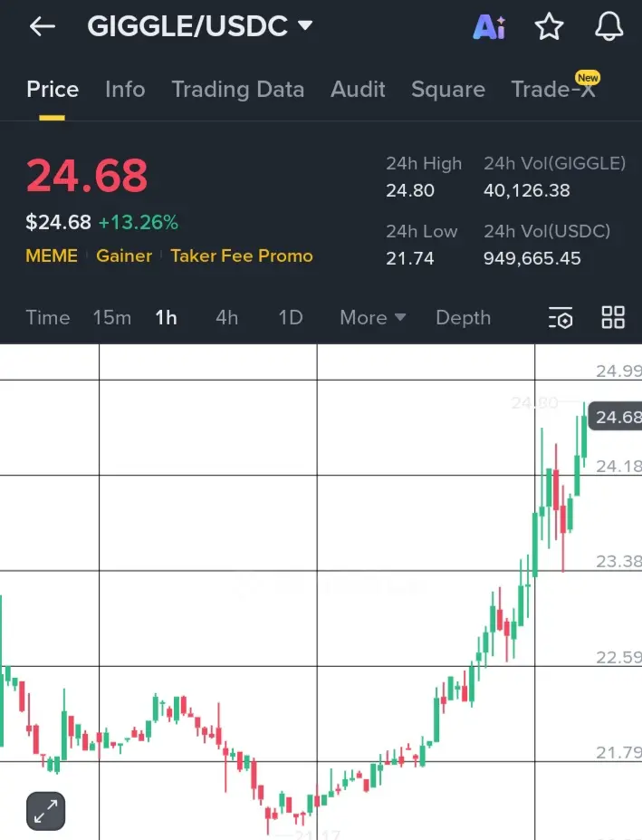Tap the 21.79 price axis label

pyautogui.click(x=618, y=753)
